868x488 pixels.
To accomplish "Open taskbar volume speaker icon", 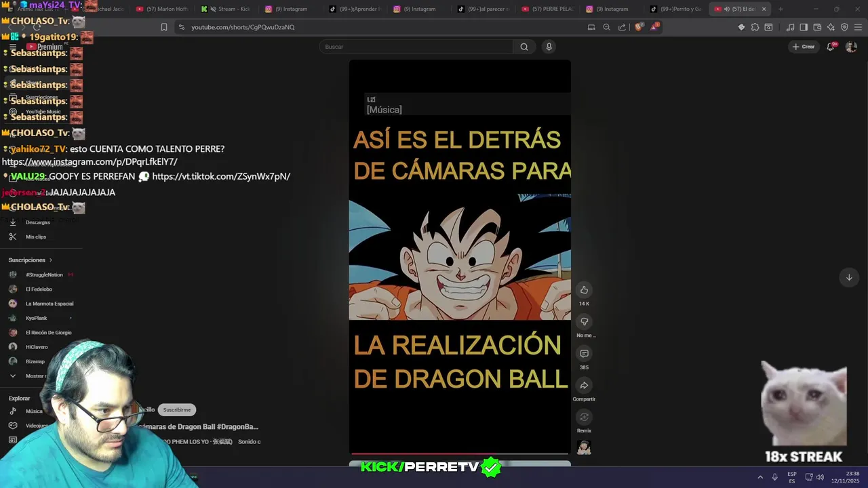I will click(x=820, y=477).
